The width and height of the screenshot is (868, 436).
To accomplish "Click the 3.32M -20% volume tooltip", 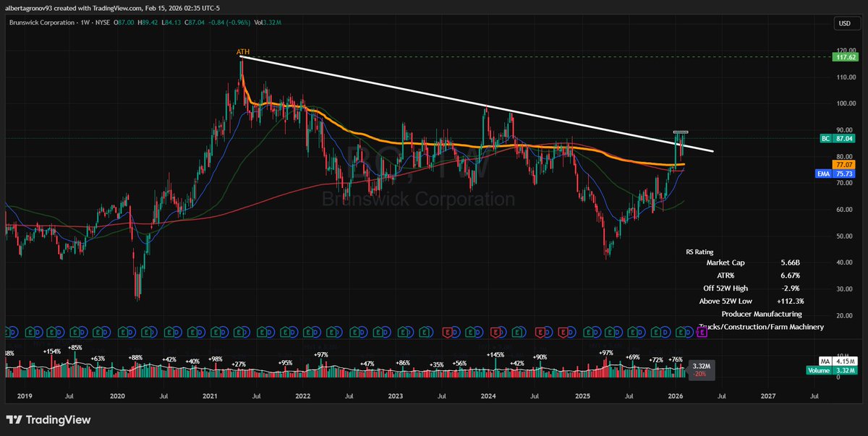I will (x=701, y=369).
